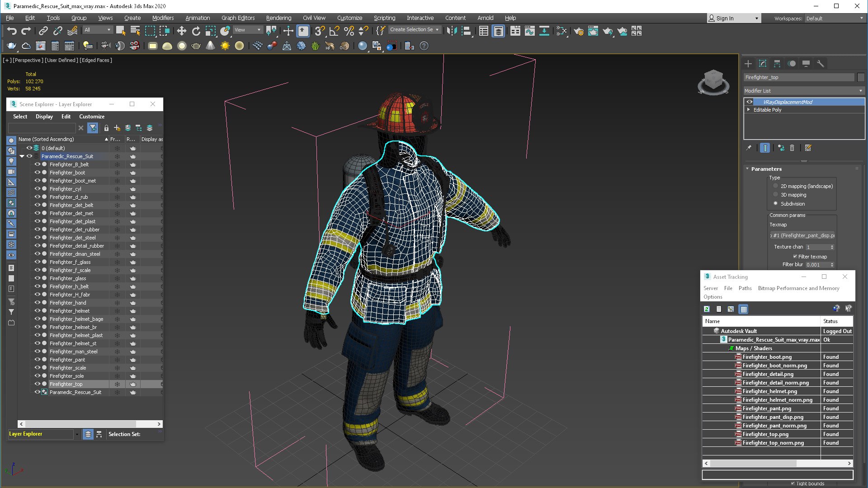
Task: Click the Filter blur value field
Action: [816, 265]
